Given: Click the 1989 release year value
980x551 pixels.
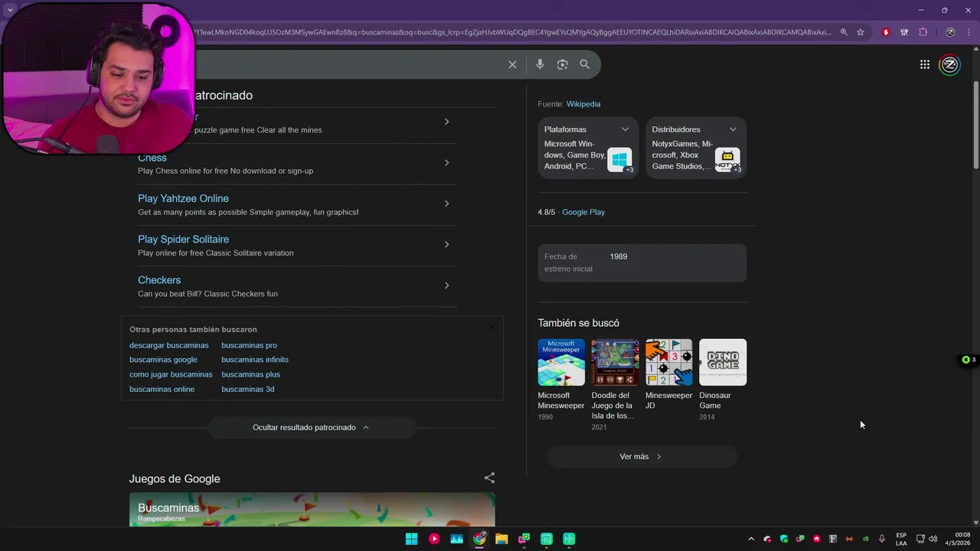Looking at the screenshot, I should [x=619, y=256].
